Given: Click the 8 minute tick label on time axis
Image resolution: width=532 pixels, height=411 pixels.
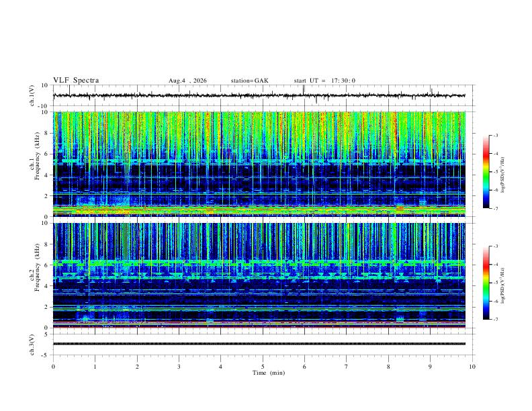Looking at the screenshot, I should tap(388, 367).
